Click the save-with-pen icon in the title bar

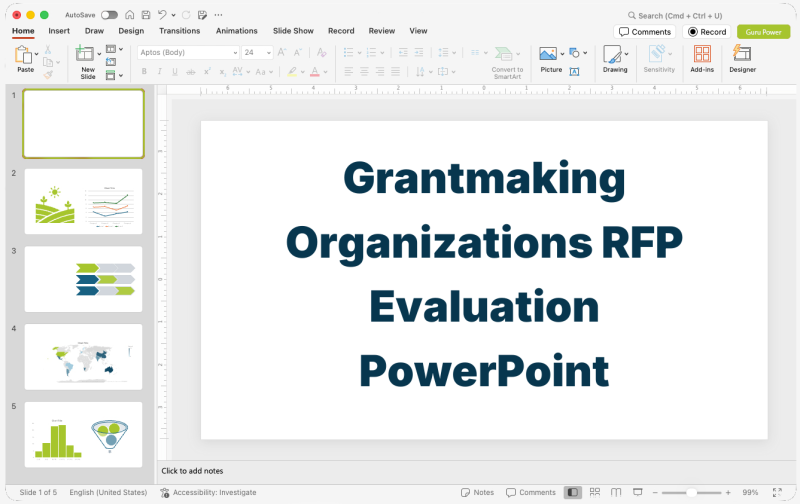[x=202, y=15]
